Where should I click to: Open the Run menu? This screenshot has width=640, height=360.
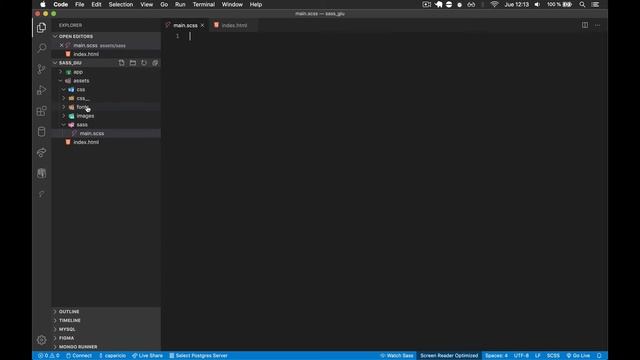180,4
